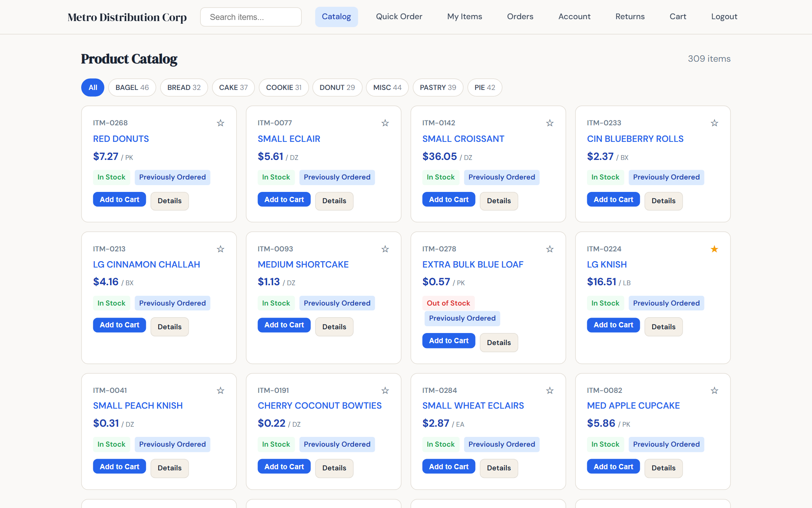Unfavorite LG KNISH by clicking its gold star
Screen dimensions: 812x508
[714, 249]
